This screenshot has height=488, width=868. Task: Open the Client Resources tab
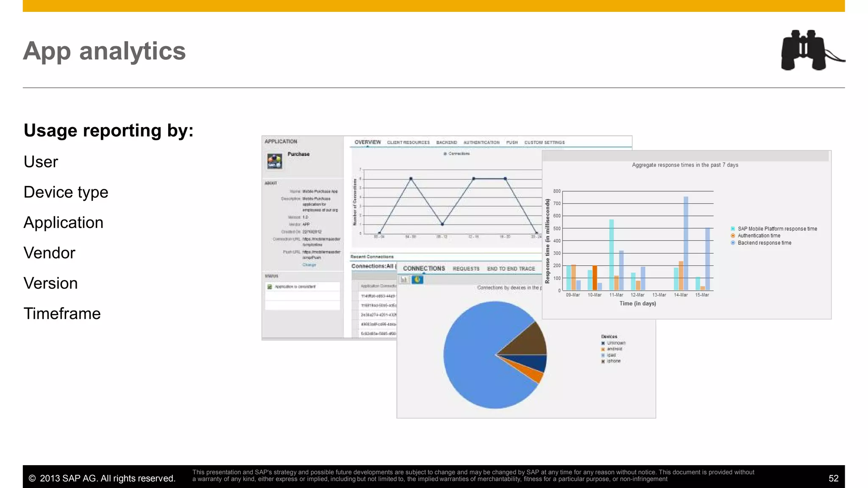coord(408,142)
